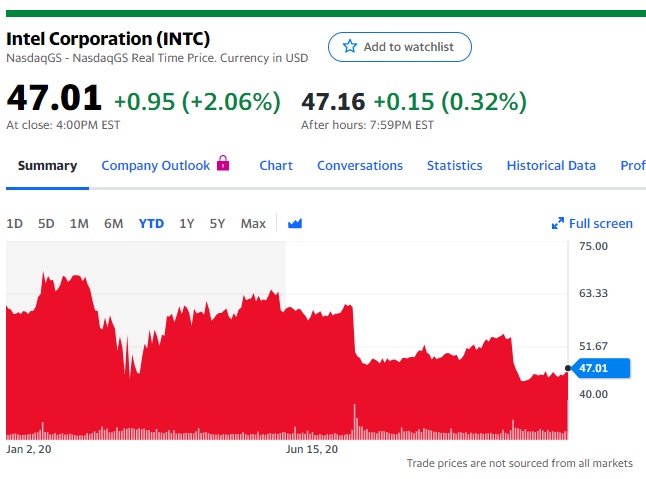Open the Statistics tab
The width and height of the screenshot is (646, 479).
pyautogui.click(x=454, y=166)
